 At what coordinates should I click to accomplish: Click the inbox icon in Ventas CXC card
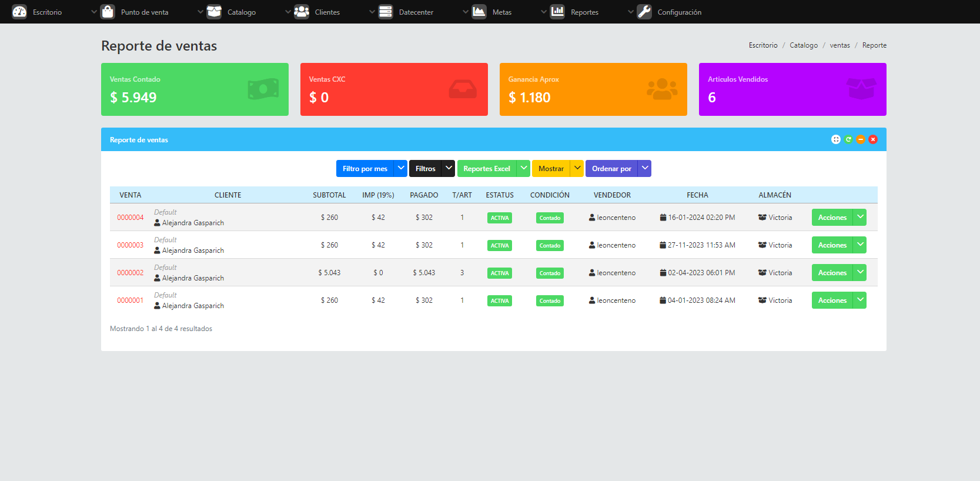click(463, 89)
